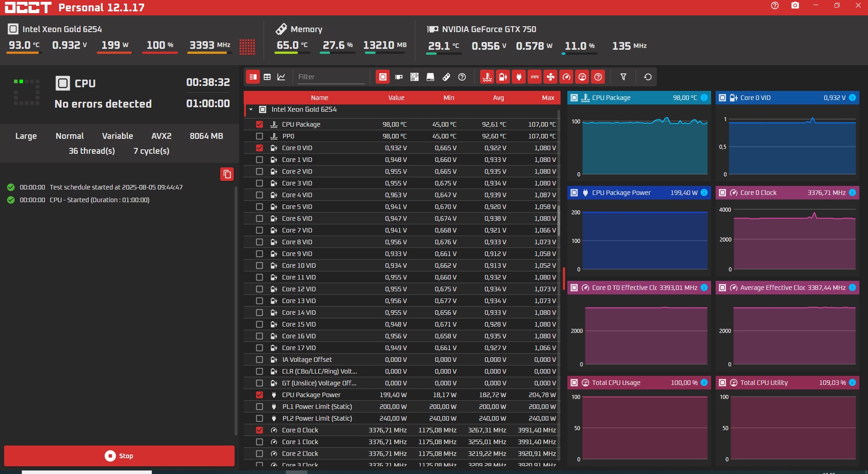Enable the Core 1 VID checkbox
The image size is (868, 474).
[259, 160]
